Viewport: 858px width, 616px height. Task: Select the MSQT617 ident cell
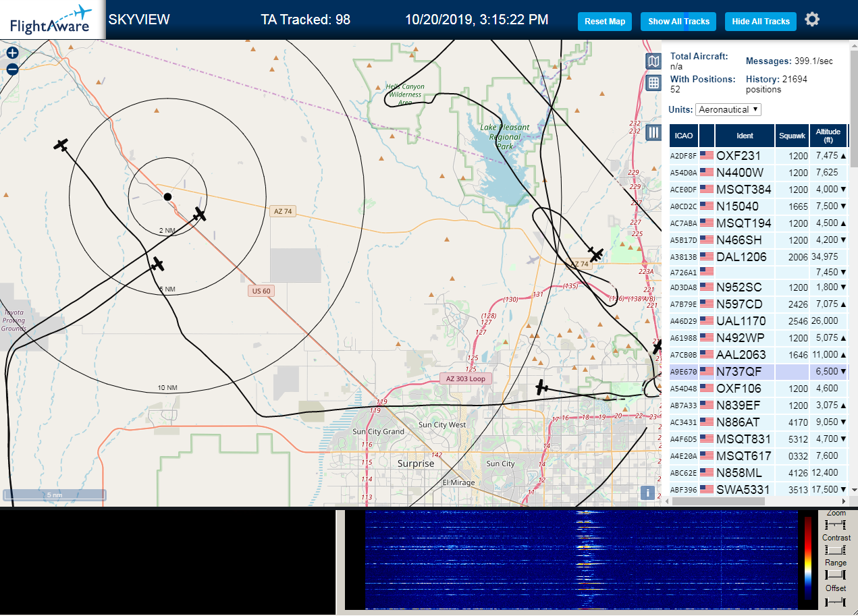[744, 455]
